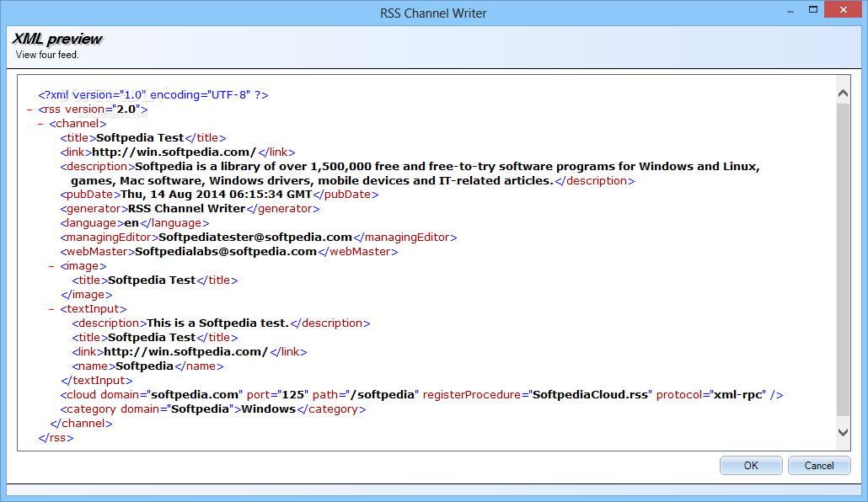868x502 pixels.
Task: Click the textInput title 'Softpedia Test' line
Action: [x=155, y=338]
